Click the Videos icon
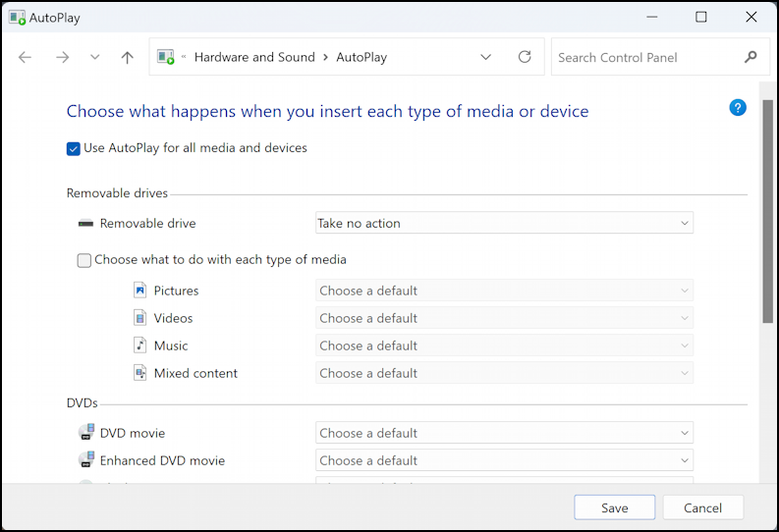 [x=140, y=318]
